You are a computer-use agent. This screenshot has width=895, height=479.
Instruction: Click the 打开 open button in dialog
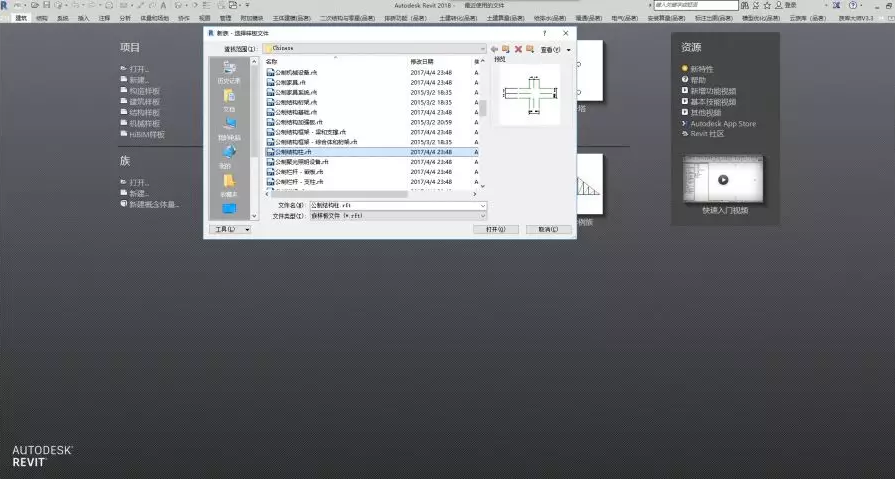[495, 230]
